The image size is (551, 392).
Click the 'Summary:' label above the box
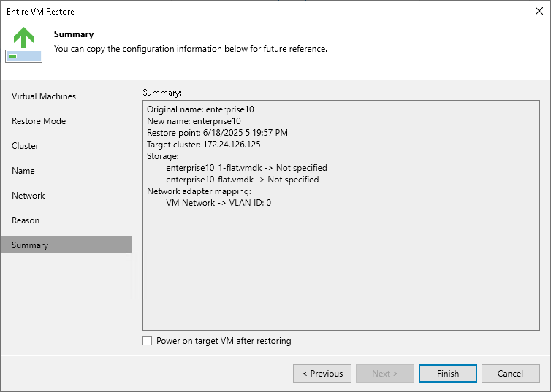point(162,93)
